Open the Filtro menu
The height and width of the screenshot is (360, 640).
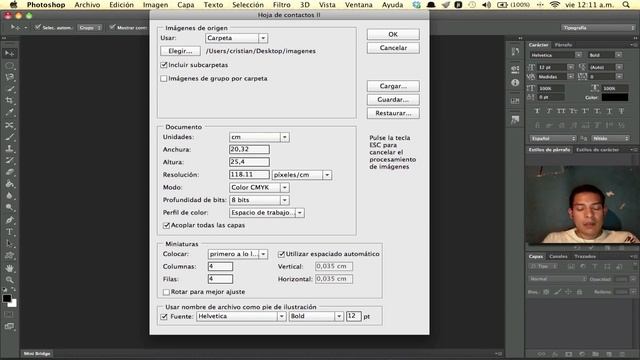point(282,5)
